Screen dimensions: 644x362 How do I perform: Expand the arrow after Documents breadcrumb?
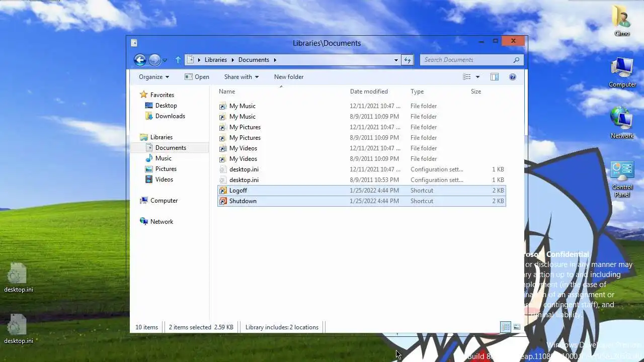point(275,60)
